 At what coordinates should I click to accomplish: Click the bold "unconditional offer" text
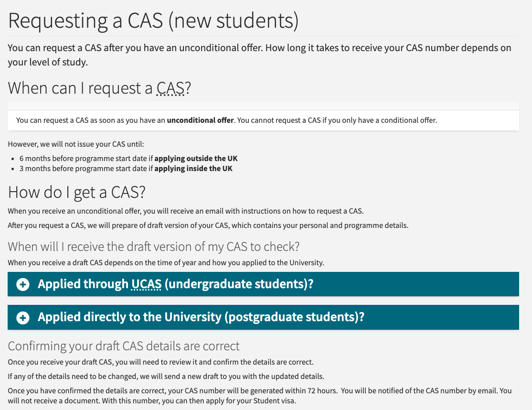200,120
